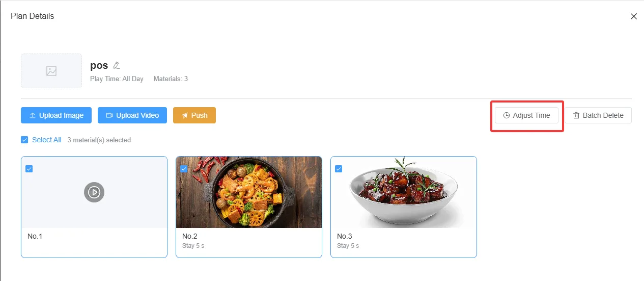Click the upload arrow icon in Upload Image
Image resolution: width=644 pixels, height=281 pixels.
tap(33, 115)
